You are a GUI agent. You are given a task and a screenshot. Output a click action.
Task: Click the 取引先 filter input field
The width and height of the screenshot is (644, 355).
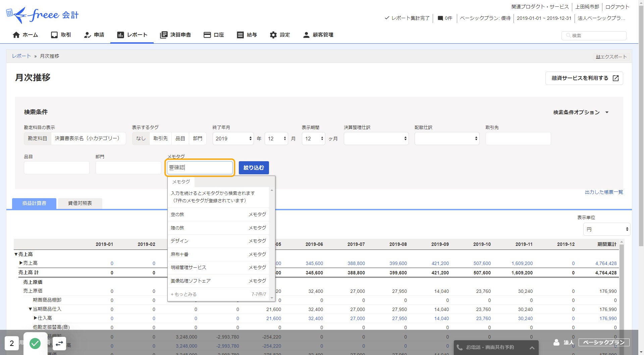pos(518,139)
